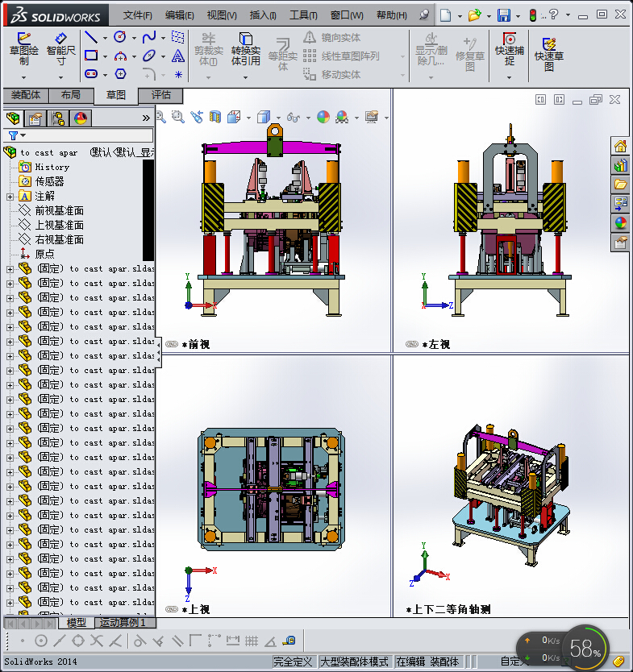Open the Design Library task pane
Screen dimensions: 633x672
tap(620, 165)
